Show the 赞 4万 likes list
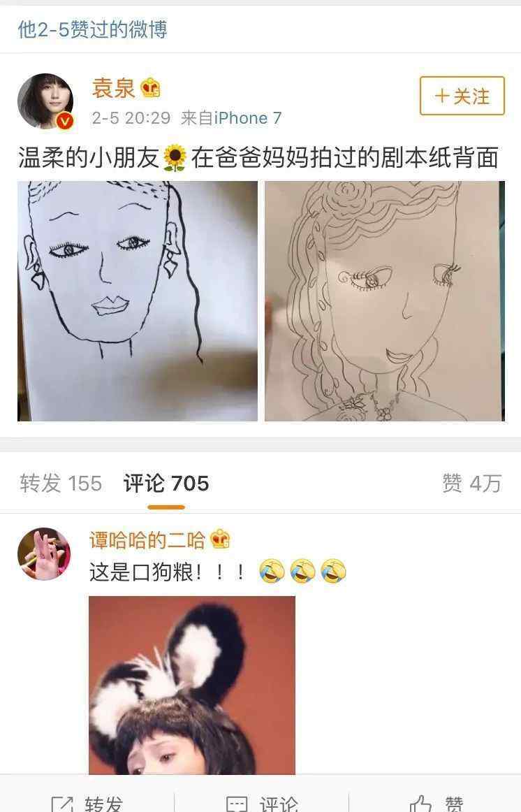 coord(471,483)
